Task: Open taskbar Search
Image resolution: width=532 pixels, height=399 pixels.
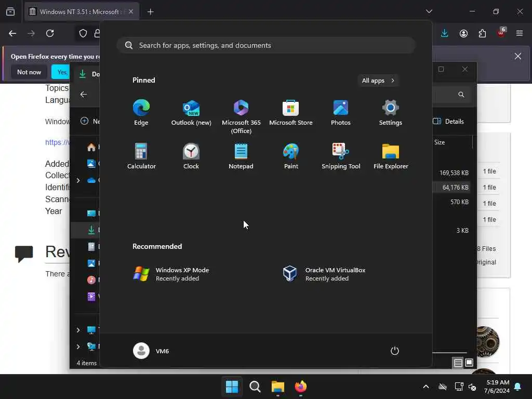Action: pos(255,387)
